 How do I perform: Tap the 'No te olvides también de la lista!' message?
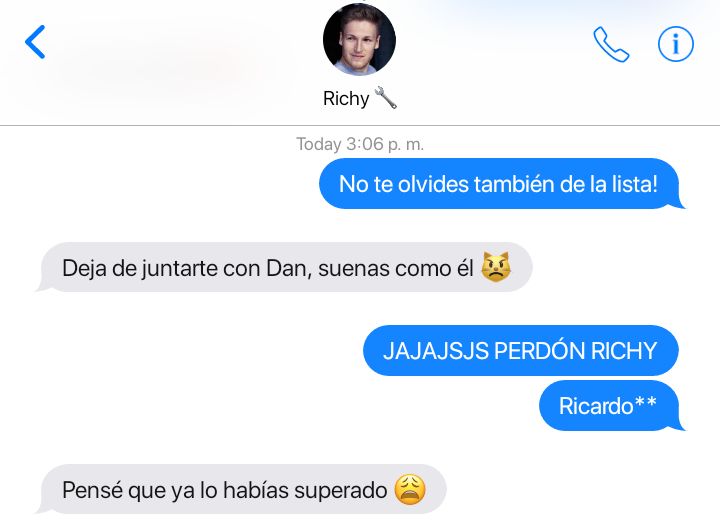point(499,184)
